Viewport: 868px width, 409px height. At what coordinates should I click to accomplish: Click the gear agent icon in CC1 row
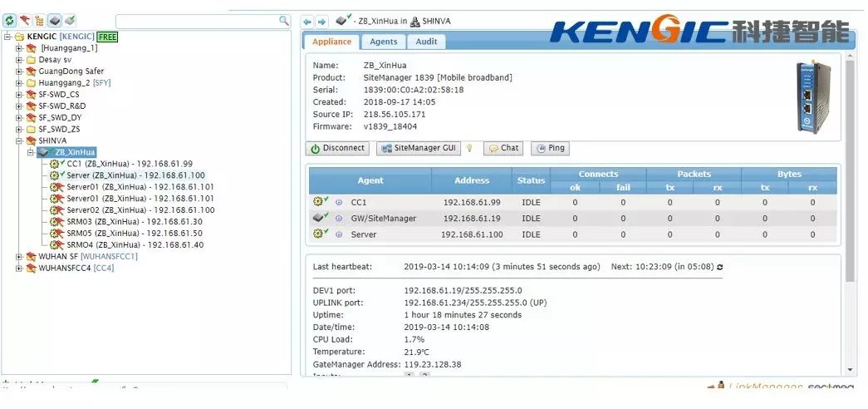(x=317, y=202)
